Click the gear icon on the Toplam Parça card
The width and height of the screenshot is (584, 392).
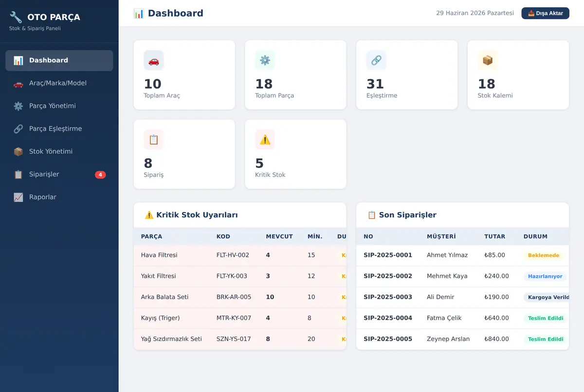point(265,60)
